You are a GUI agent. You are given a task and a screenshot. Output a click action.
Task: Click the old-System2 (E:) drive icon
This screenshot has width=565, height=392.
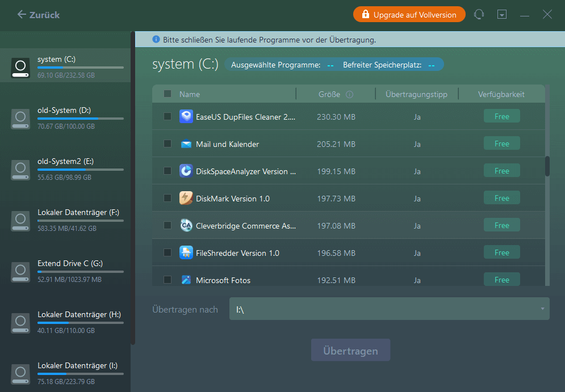click(x=20, y=170)
